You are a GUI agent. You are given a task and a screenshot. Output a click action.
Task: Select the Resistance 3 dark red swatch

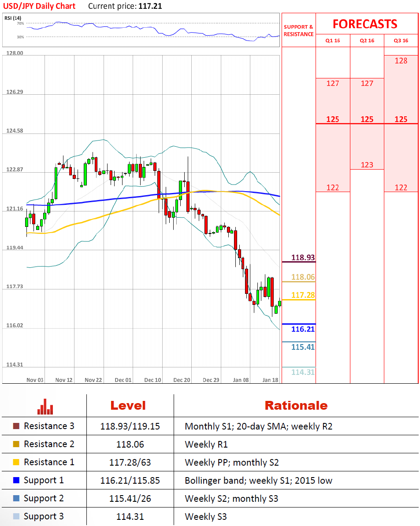(x=16, y=426)
